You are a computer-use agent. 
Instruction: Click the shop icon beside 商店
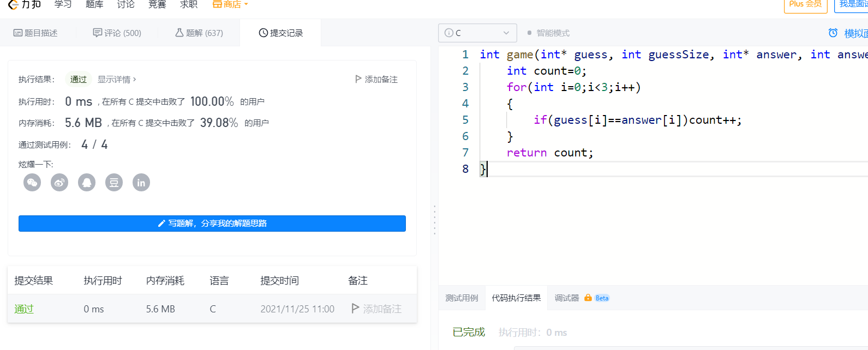(x=217, y=4)
